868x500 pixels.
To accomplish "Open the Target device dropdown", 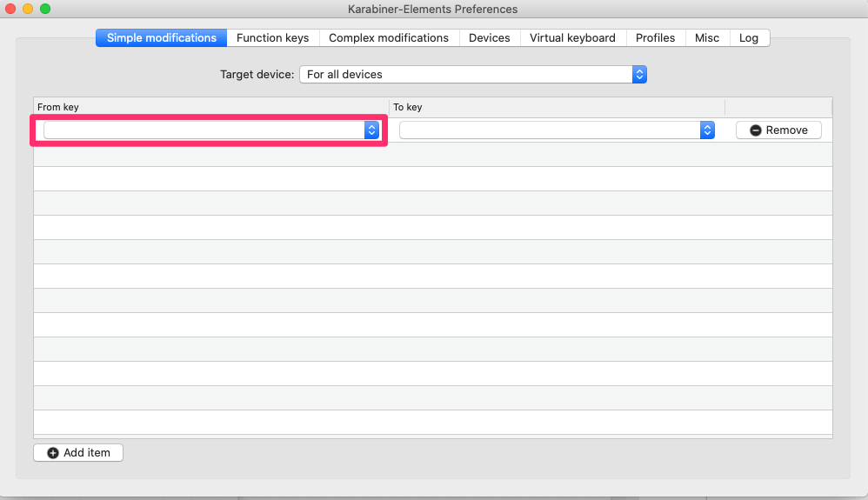I will point(473,74).
